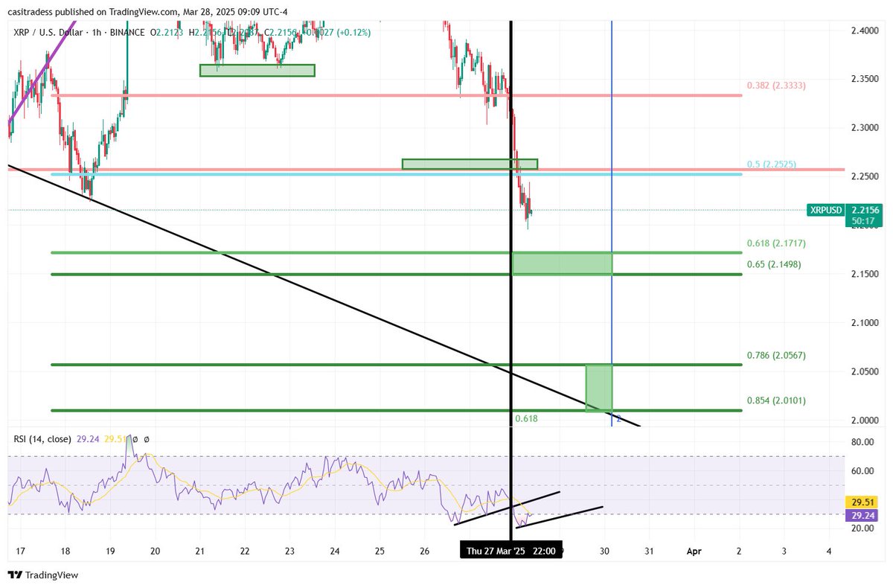This screenshot has width=893, height=588.
Task: Click the 0.786 (2.0567) Fibonacci label
Action: click(776, 355)
